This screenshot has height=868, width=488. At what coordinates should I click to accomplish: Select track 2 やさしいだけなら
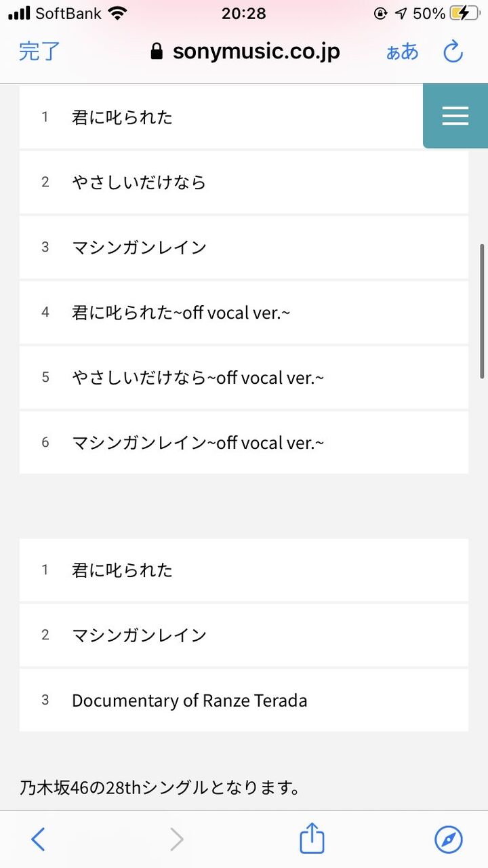click(x=244, y=182)
